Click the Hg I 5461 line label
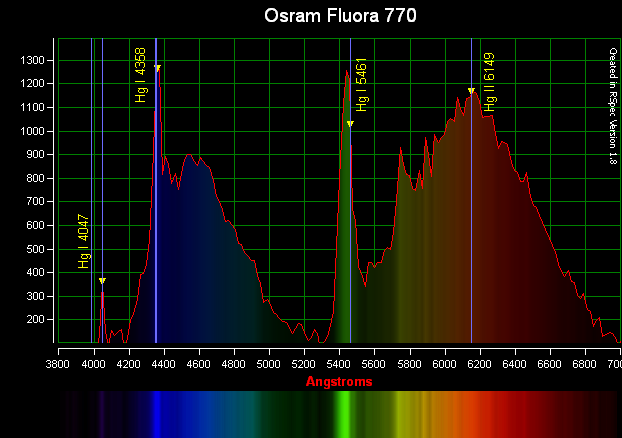Screen dimensions: 622x438 point(361,85)
